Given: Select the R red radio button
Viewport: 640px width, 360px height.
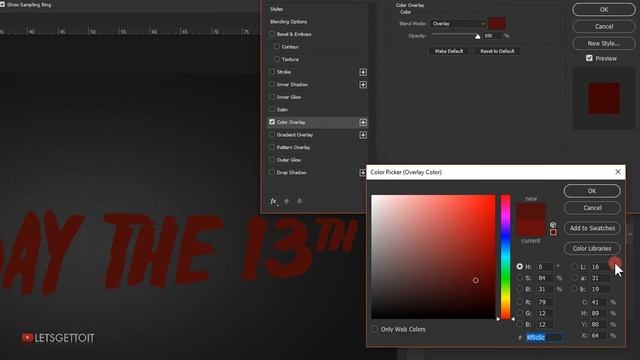Looking at the screenshot, I should tap(520, 302).
